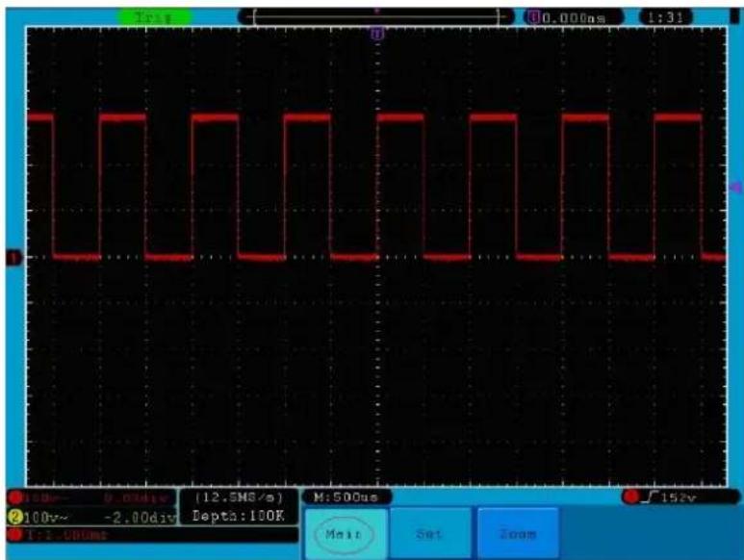
Task: Click the 0.000ns horizontal offset readout
Action: [x=575, y=18]
